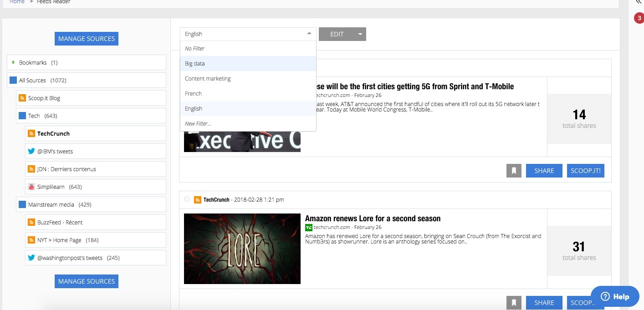Collapse the side panel with the double chevron
The width and height of the screenshot is (644, 310).
(x=638, y=2)
